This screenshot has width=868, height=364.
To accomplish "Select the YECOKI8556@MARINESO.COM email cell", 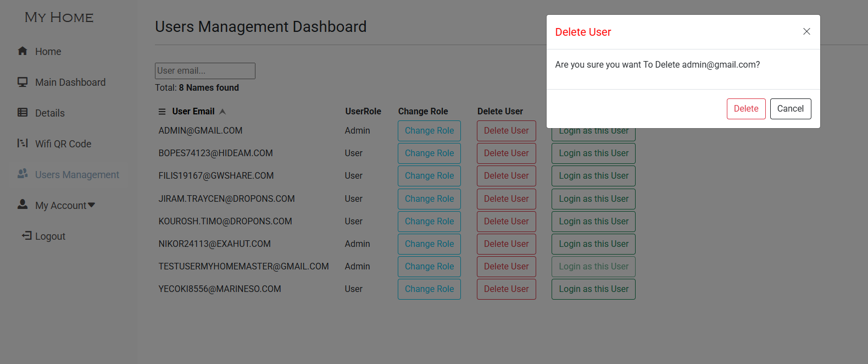I will pos(220,289).
